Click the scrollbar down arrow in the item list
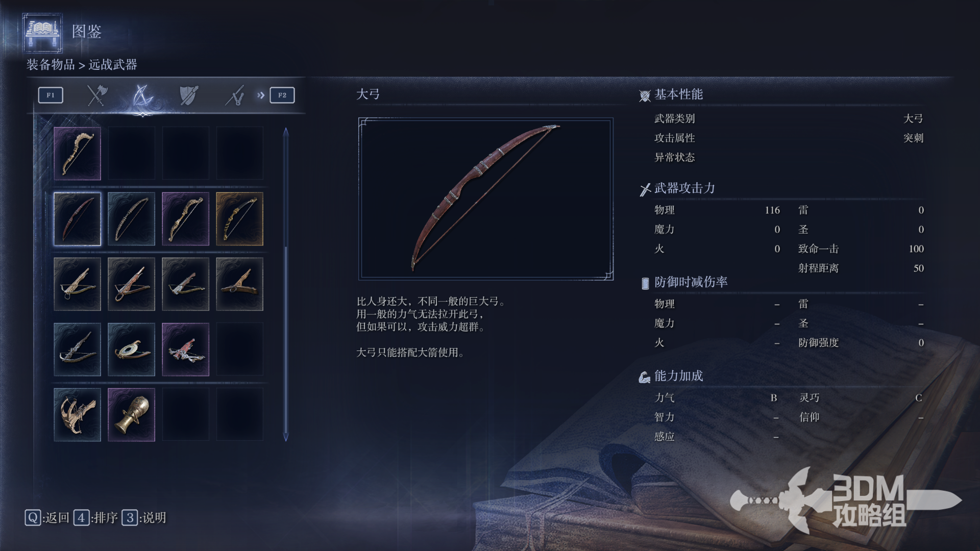This screenshot has width=980, height=551. click(x=286, y=437)
